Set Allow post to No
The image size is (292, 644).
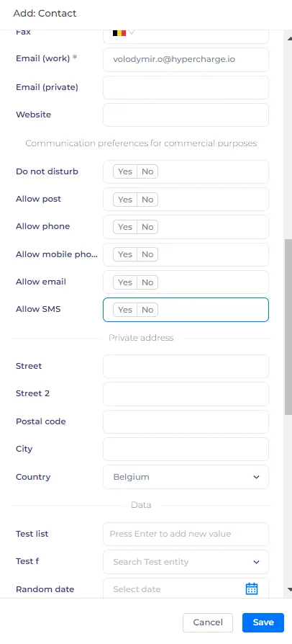(x=147, y=200)
